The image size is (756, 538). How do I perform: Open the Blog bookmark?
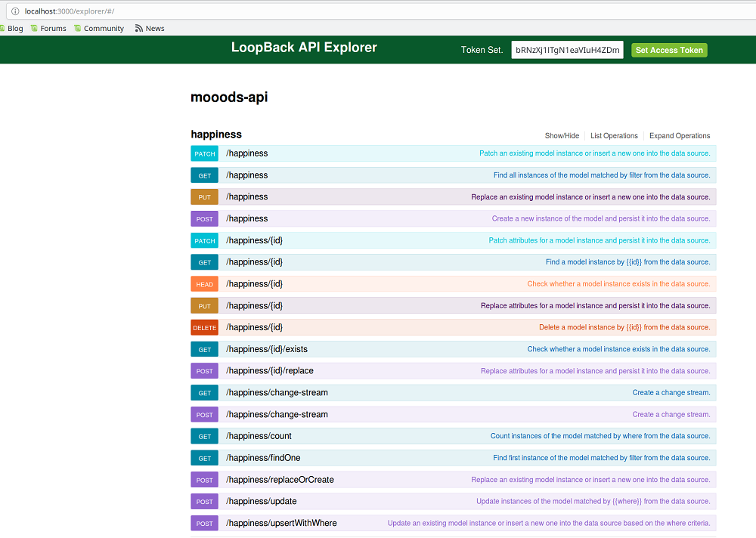coord(11,29)
